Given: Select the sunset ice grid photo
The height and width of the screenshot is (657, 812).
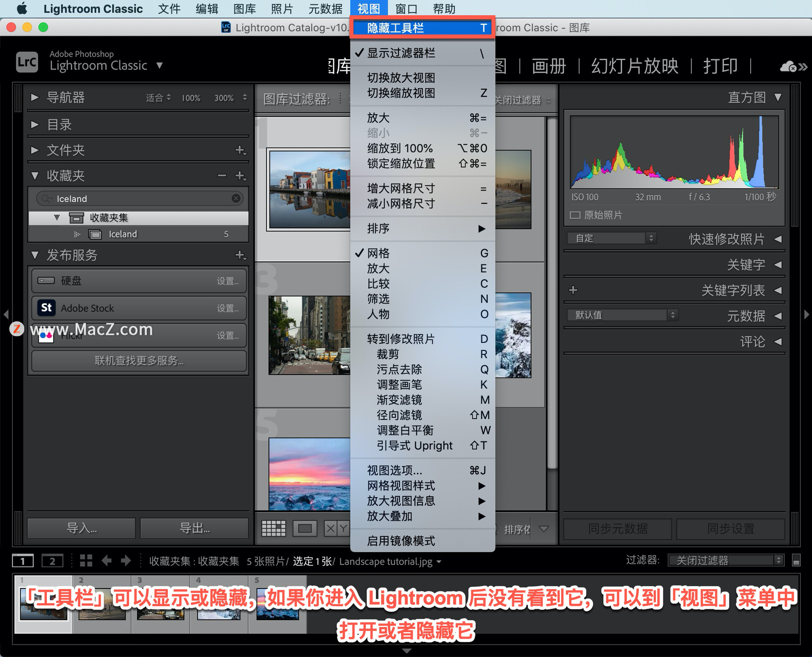Looking at the screenshot, I should click(310, 474).
